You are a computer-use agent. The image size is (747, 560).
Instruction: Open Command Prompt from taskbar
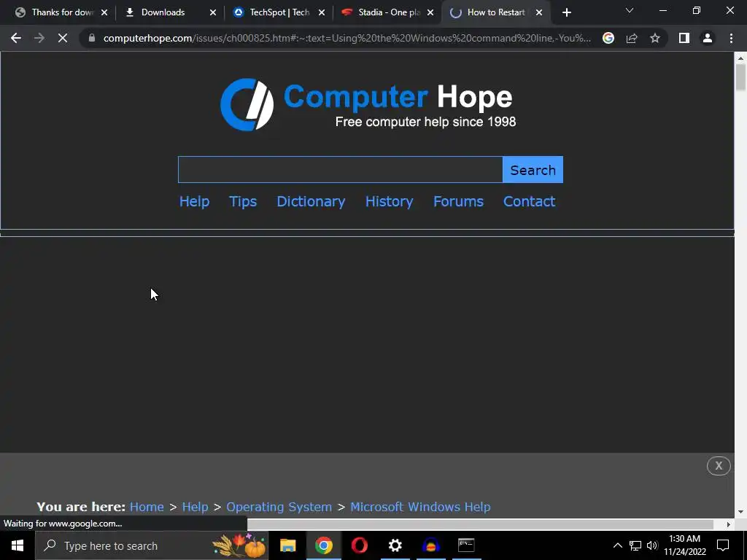pos(466,545)
